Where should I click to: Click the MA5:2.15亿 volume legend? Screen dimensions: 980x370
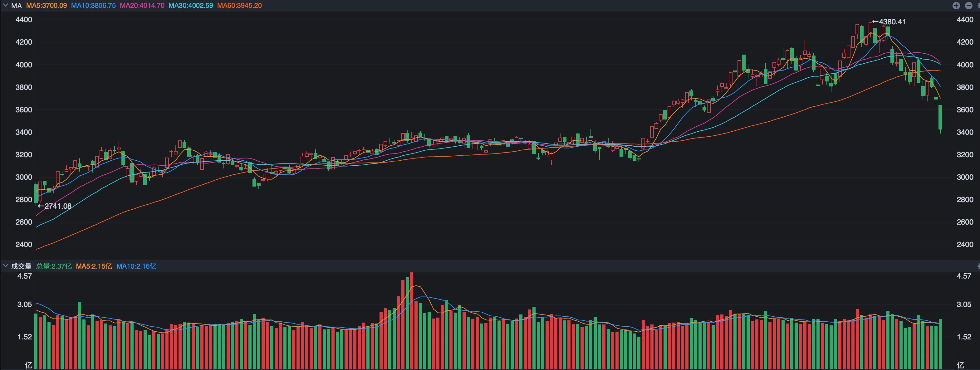click(94, 266)
